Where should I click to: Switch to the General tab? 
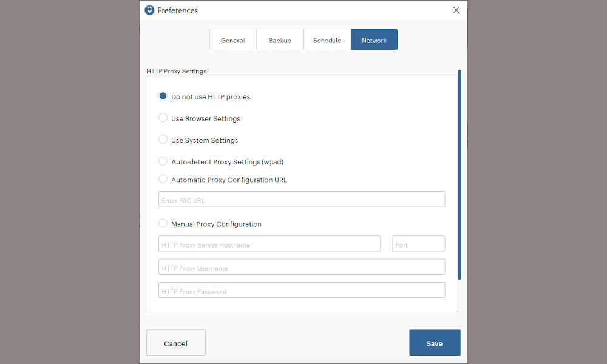[x=233, y=40]
